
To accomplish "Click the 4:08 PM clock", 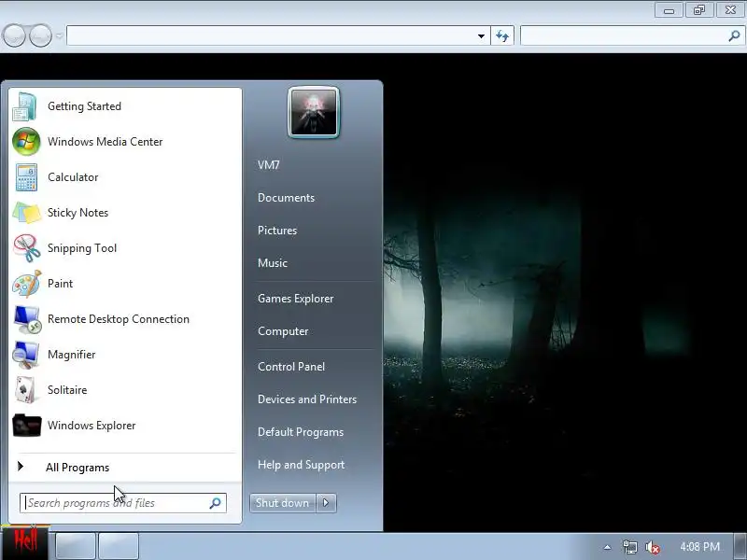I will [x=699, y=547].
